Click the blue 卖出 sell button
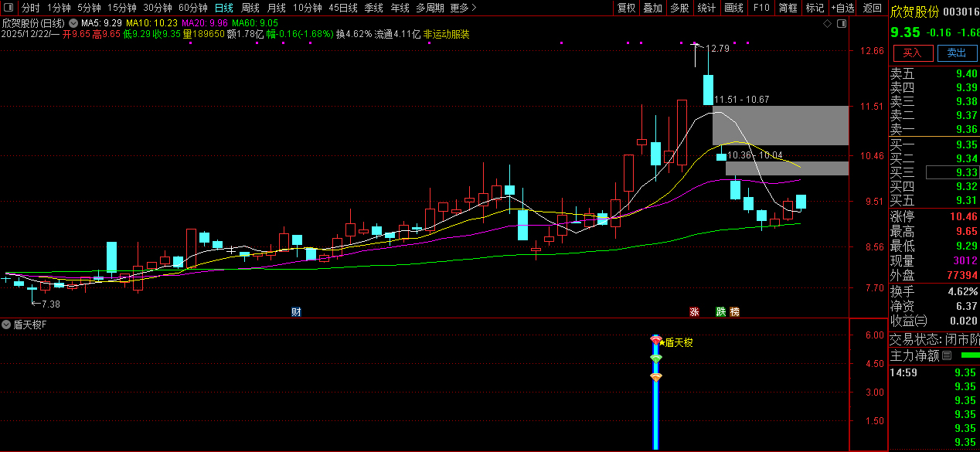The height and width of the screenshot is (452, 980). (x=957, y=53)
